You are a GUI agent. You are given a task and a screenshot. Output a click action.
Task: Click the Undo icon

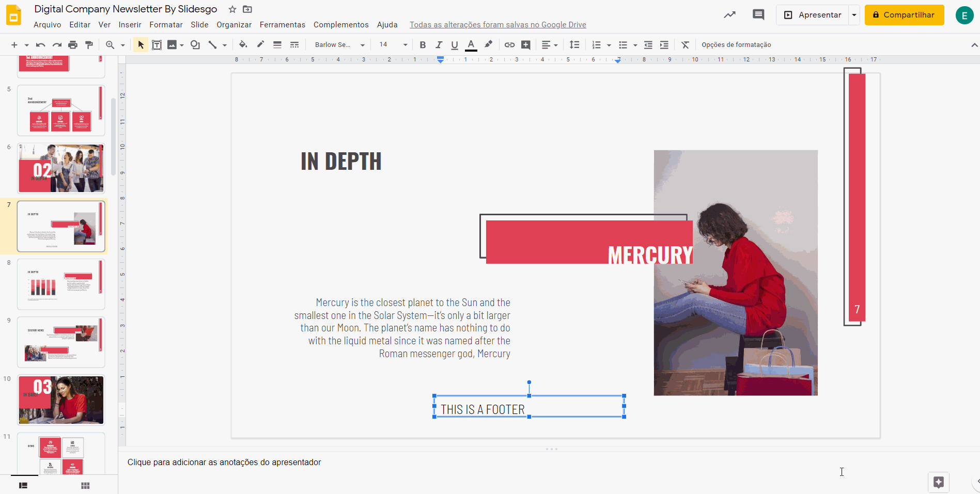(x=41, y=45)
